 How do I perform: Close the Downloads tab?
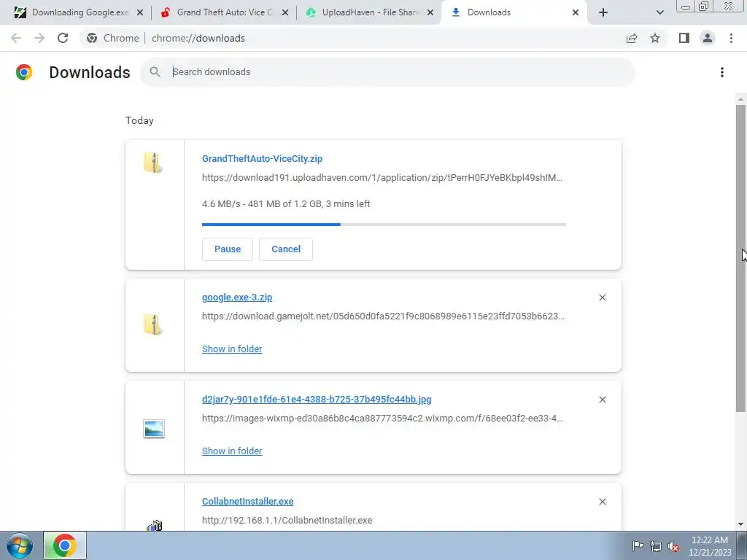[576, 12]
